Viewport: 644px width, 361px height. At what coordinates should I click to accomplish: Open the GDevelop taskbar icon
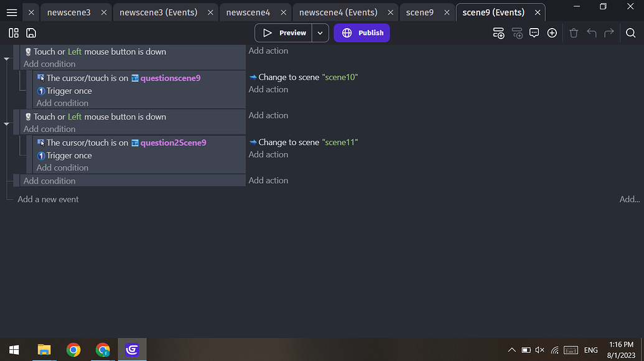coord(132,350)
